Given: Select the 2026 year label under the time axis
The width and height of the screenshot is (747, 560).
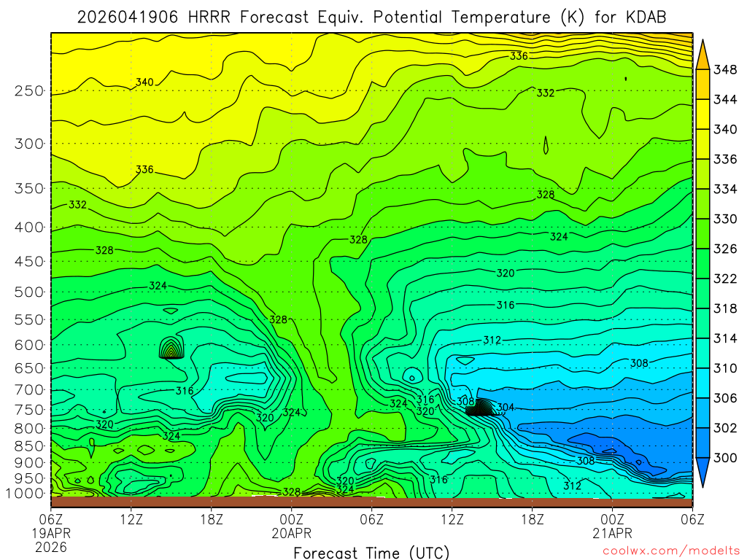Looking at the screenshot, I should coord(51,547).
